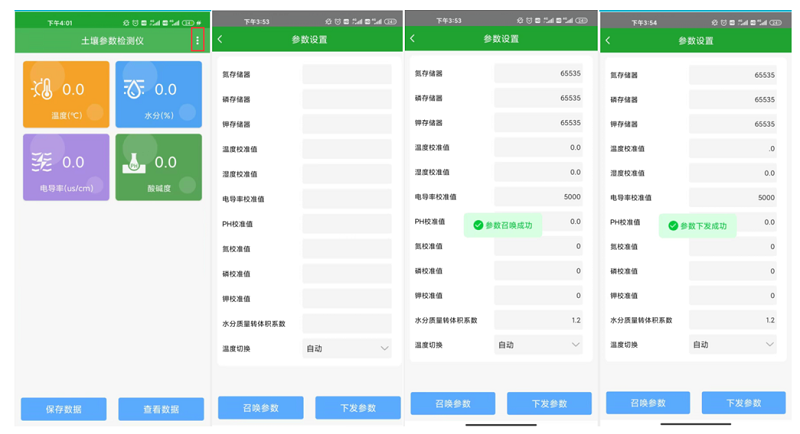Edit 磷校准值 0 on 参数下发成功 screen
The height and width of the screenshot is (434, 800).
[x=733, y=271]
